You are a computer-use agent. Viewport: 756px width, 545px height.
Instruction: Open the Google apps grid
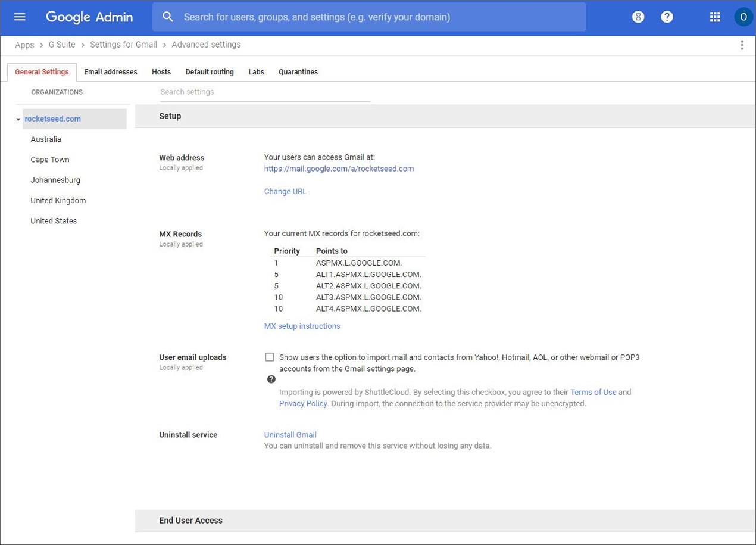pyautogui.click(x=715, y=17)
